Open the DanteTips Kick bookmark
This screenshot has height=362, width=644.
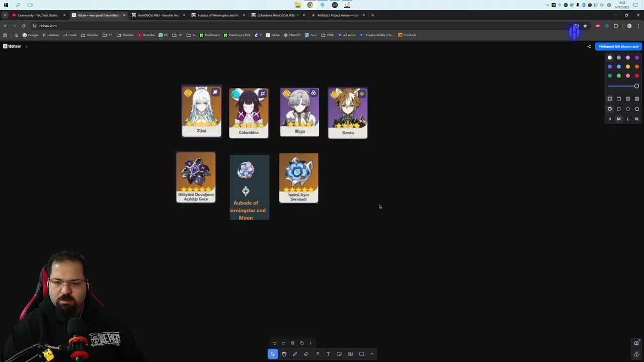tap(237, 35)
